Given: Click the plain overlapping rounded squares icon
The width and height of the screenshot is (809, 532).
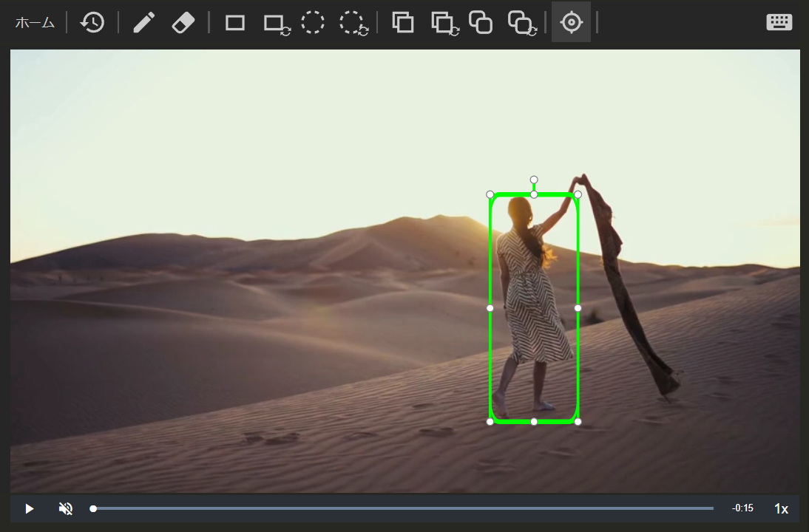Looking at the screenshot, I should [481, 23].
